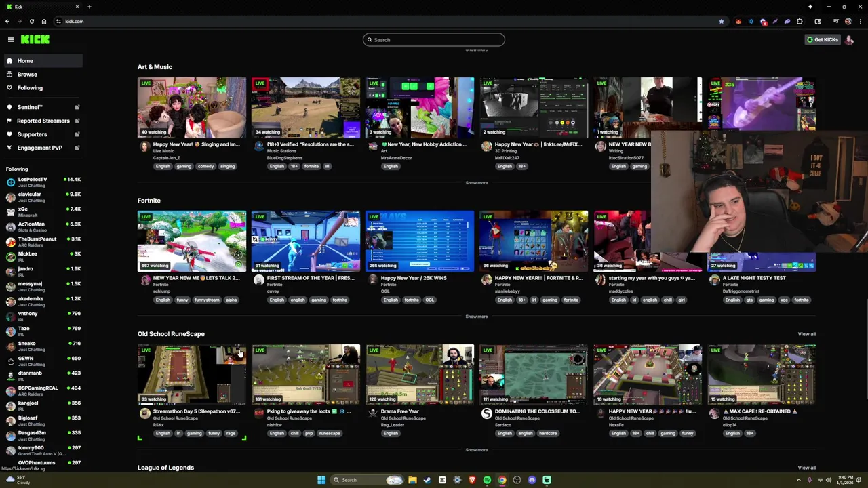Open the browser extensions puzzle icon
The image size is (868, 488).
[800, 21]
